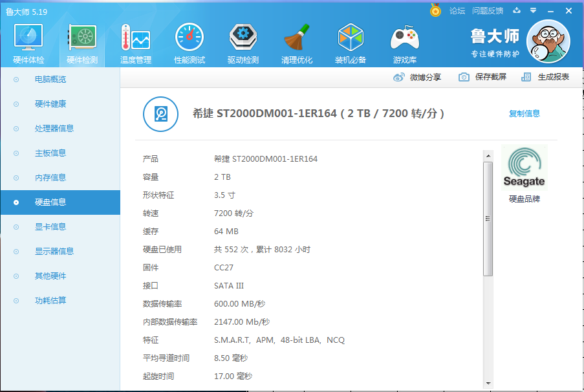Select 主板信息 in sidebar

coord(60,153)
